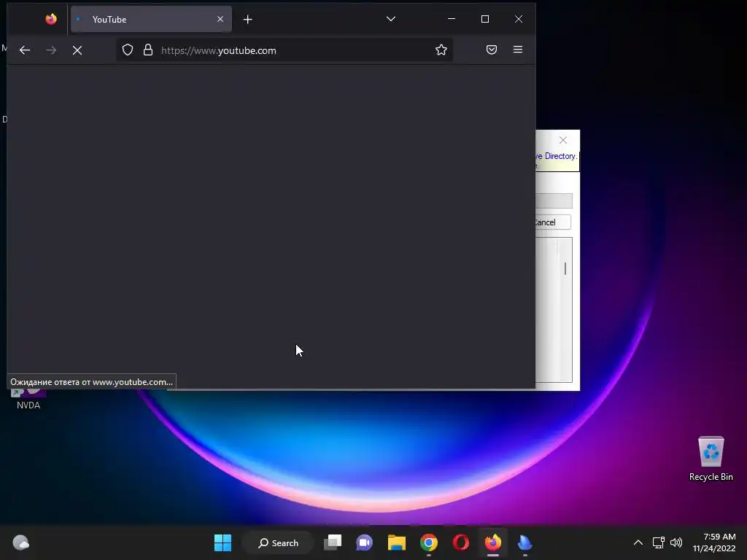Close the Firefox window
The image size is (747, 560).
pyautogui.click(x=519, y=19)
